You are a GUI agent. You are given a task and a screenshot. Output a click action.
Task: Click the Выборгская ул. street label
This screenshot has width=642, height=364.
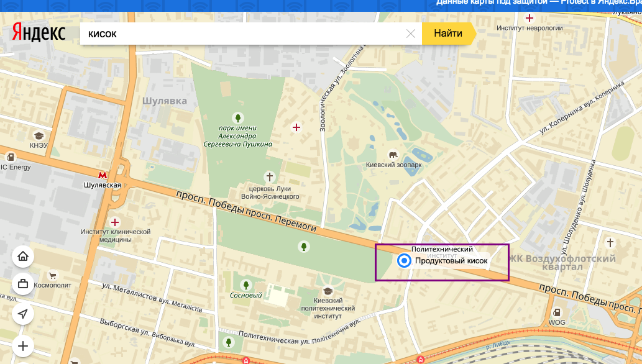click(x=147, y=332)
